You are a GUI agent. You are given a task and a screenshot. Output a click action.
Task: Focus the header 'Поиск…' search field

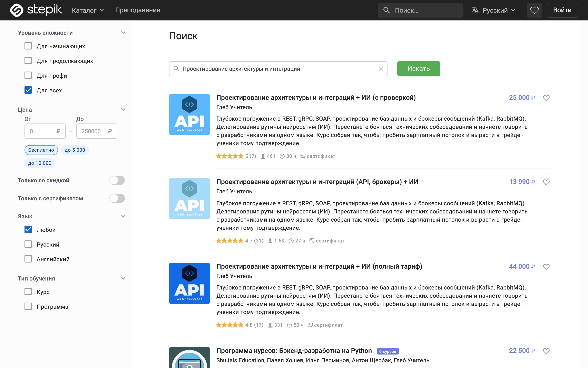421,10
